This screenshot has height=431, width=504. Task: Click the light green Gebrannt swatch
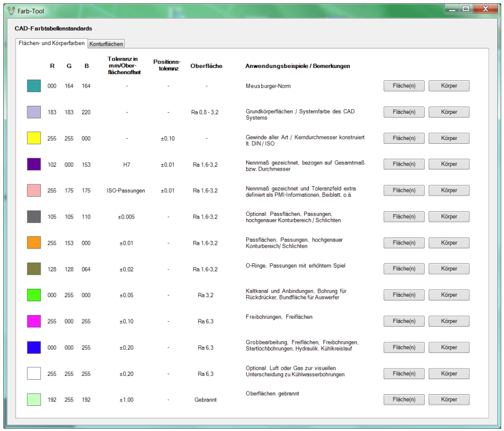click(x=34, y=399)
